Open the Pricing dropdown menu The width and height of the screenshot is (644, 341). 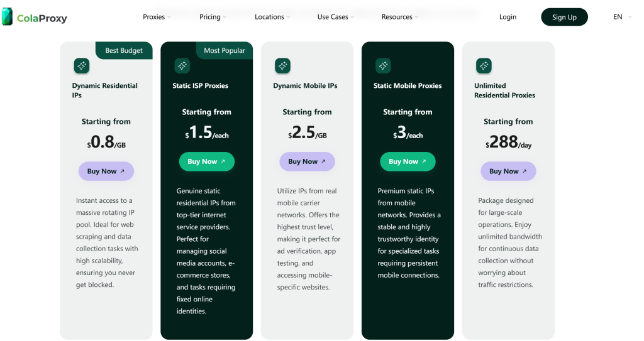tap(213, 17)
